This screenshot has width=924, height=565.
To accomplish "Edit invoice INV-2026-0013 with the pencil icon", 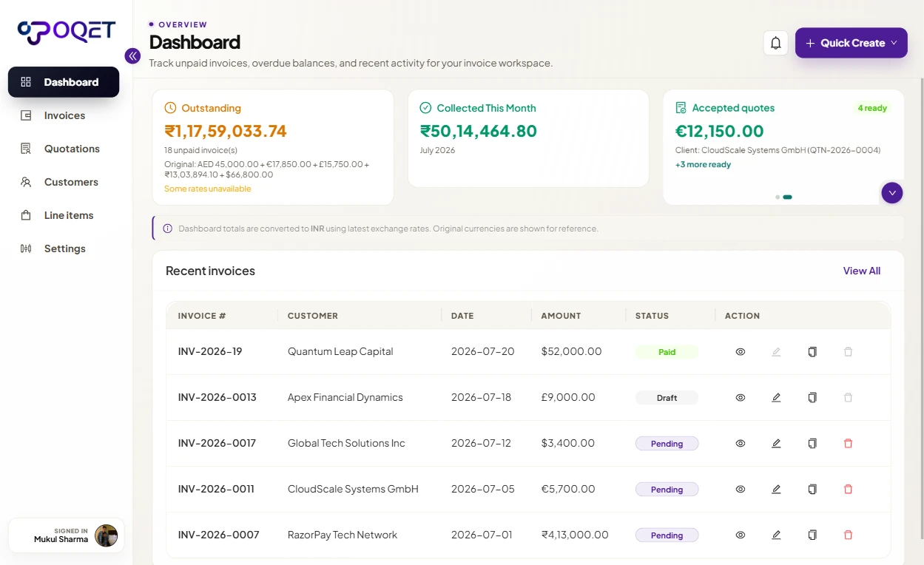I will pyautogui.click(x=776, y=398).
